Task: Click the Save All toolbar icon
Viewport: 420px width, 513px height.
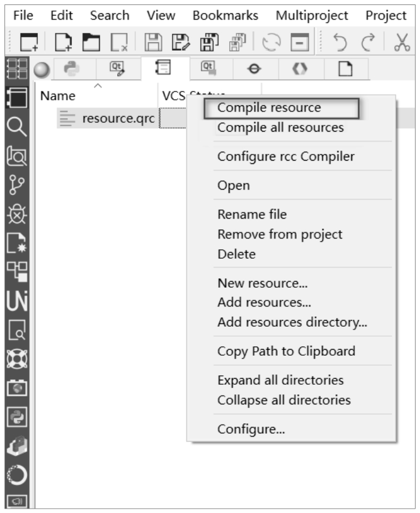Action: pos(238,42)
